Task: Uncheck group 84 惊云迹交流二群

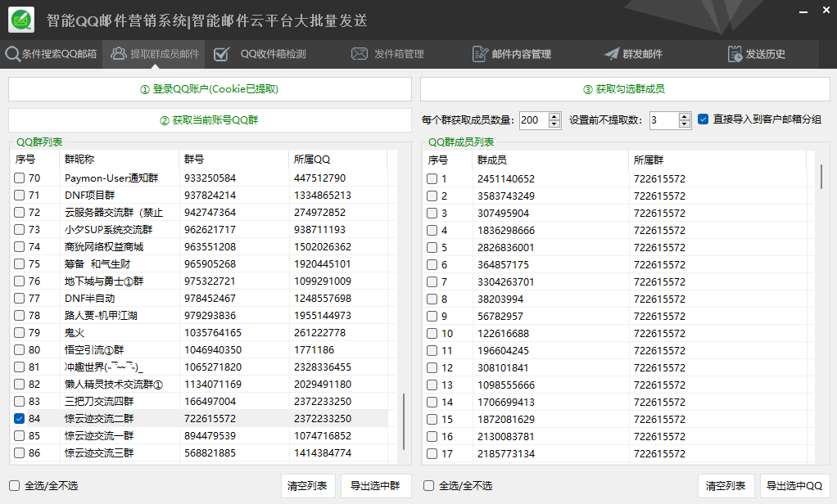Action: (x=20, y=419)
